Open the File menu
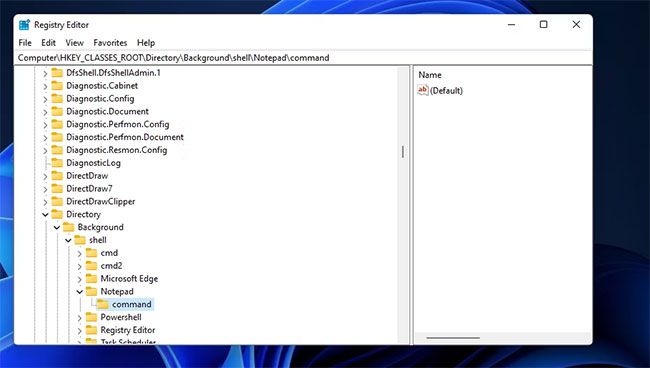The height and width of the screenshot is (368, 650). [25, 43]
